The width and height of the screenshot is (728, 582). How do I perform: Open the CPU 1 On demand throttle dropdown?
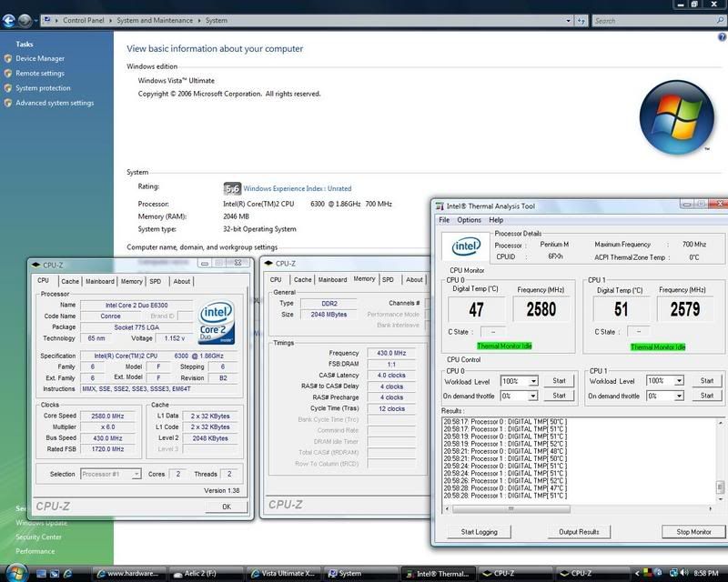click(680, 396)
